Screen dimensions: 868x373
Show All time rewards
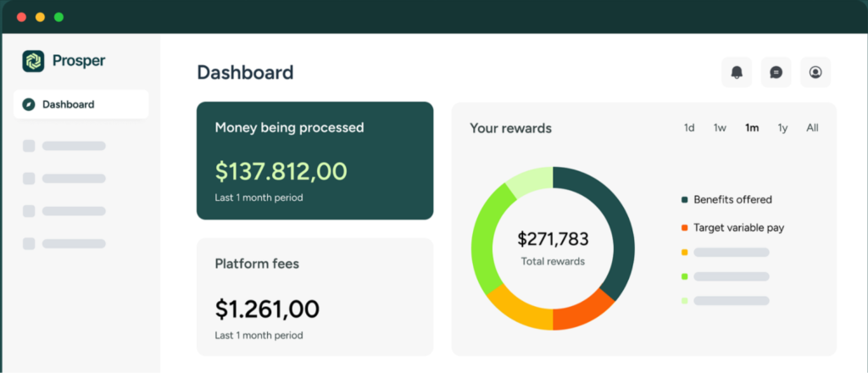point(812,128)
